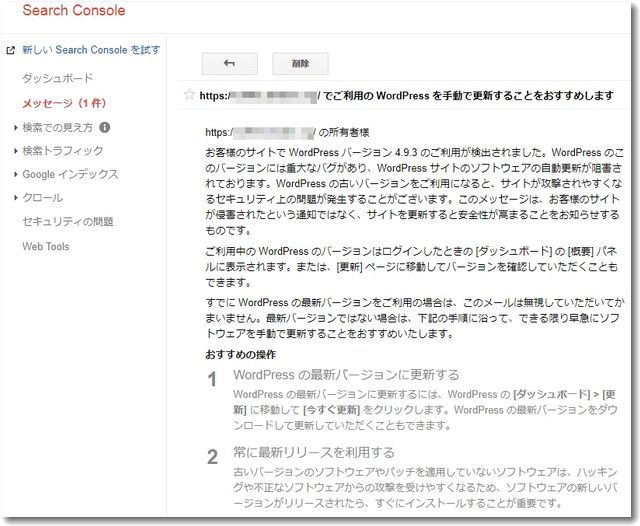This screenshot has height=526, width=640.
Task: Open the external link icon beside 新しい Search Console
Action: (x=11, y=51)
